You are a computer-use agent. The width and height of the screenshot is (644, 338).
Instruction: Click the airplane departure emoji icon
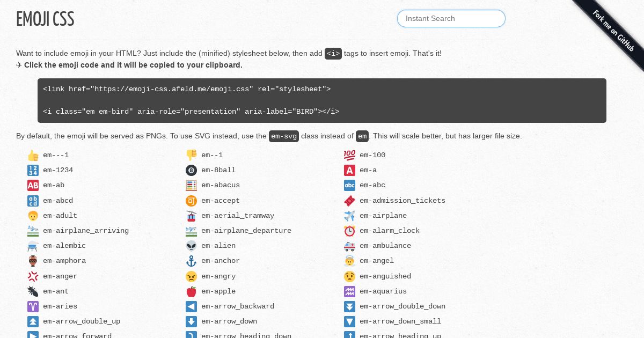pyautogui.click(x=191, y=231)
